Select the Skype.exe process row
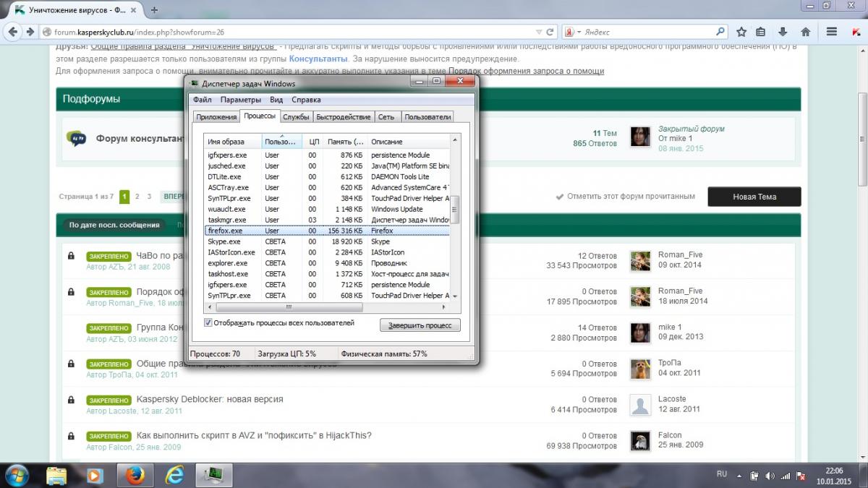The height and width of the screenshot is (488, 868). point(224,241)
